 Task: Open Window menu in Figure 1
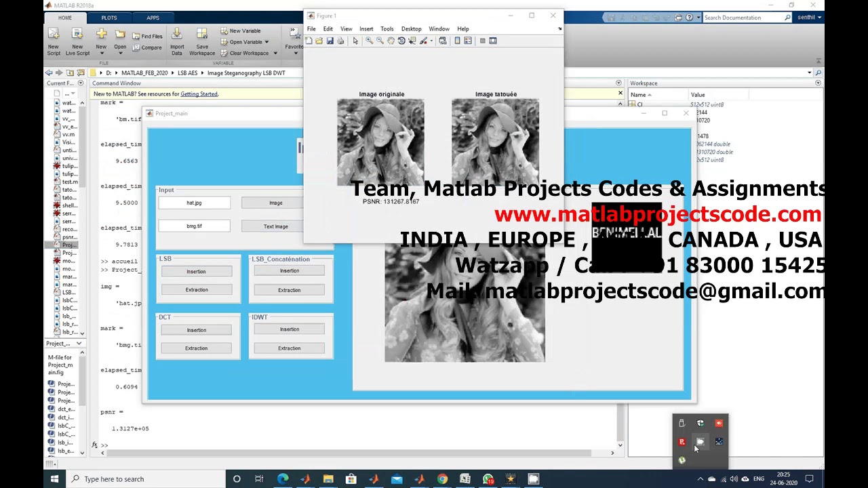coord(439,28)
